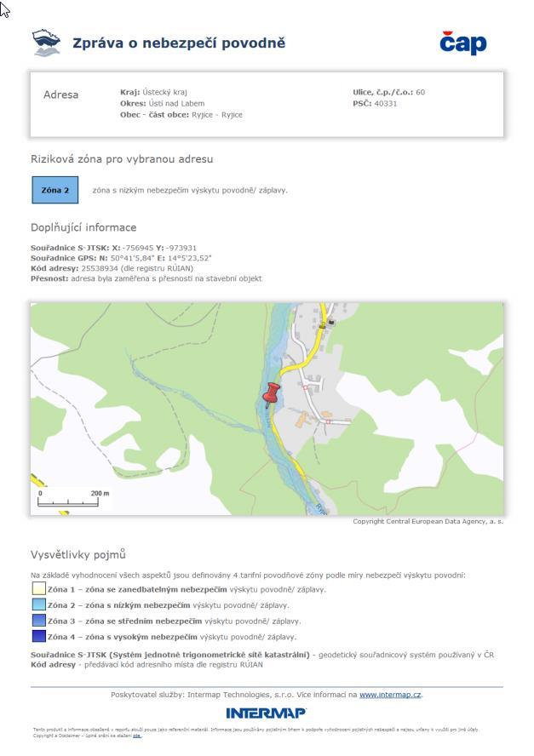
Task: Click the text "Obec - část obce: Ryjice - Ryjice"
Action: pos(181,115)
